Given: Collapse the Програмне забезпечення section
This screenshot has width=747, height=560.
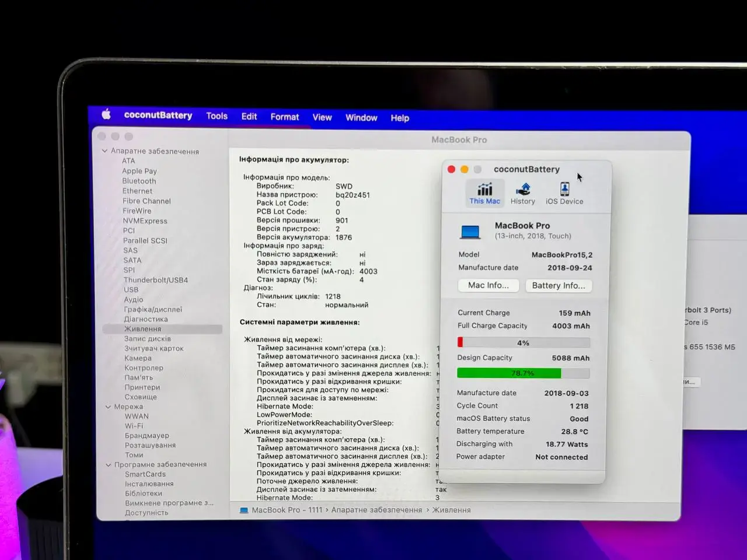Looking at the screenshot, I should click(x=109, y=464).
